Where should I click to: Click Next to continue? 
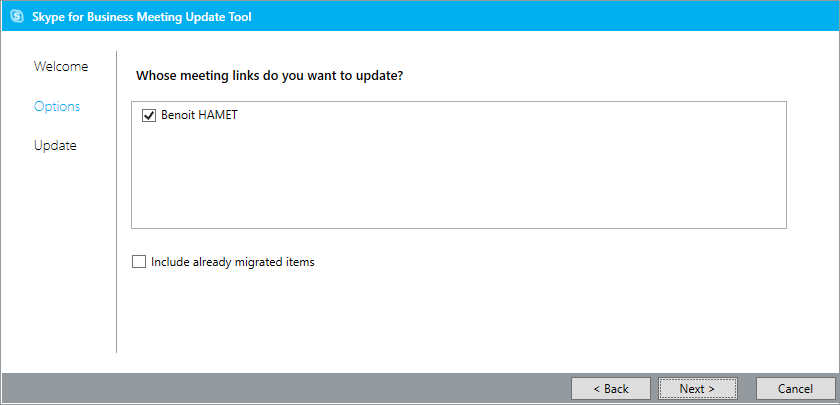[697, 388]
